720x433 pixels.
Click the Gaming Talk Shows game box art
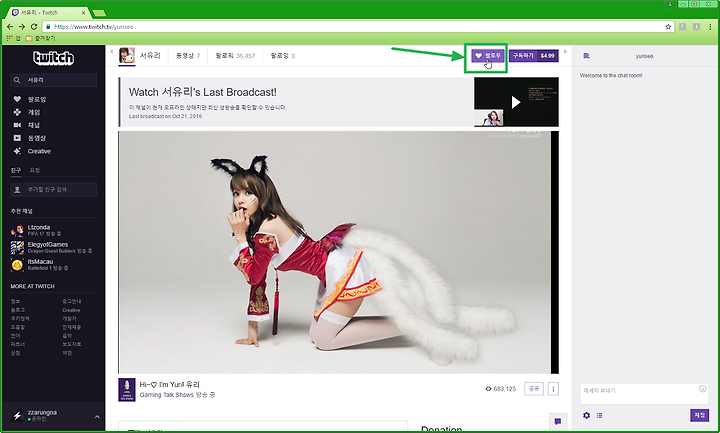tap(127, 389)
